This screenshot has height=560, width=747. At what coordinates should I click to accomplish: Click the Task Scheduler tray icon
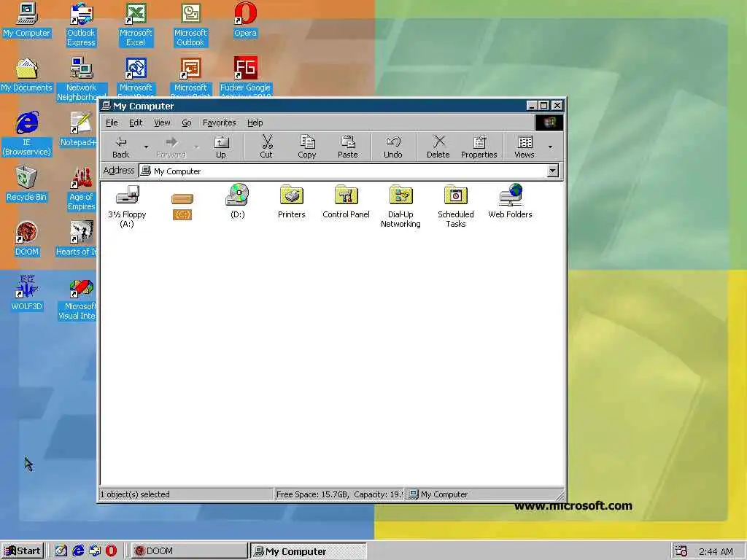(681, 551)
